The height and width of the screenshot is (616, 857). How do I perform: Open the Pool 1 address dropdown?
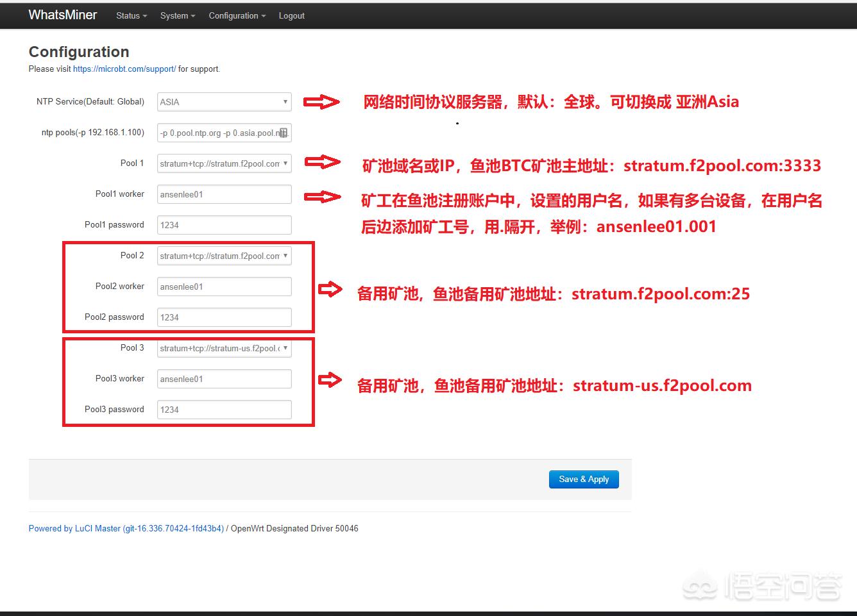pos(224,163)
